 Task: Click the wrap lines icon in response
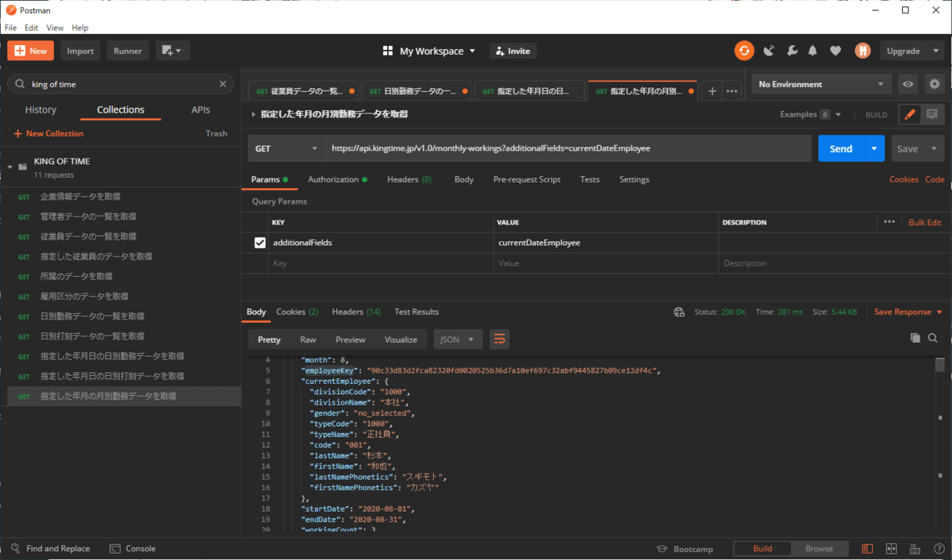(499, 339)
